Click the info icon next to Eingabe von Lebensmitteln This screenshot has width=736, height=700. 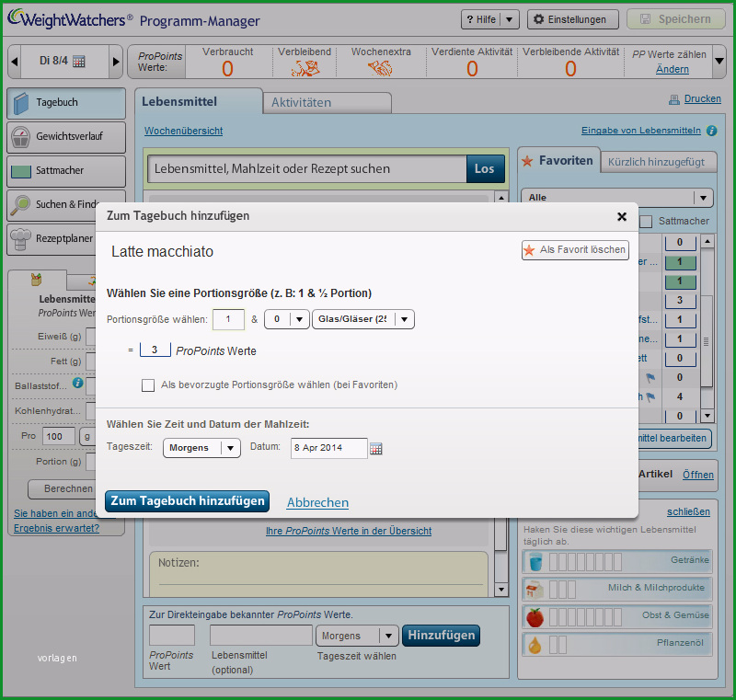coord(711,131)
